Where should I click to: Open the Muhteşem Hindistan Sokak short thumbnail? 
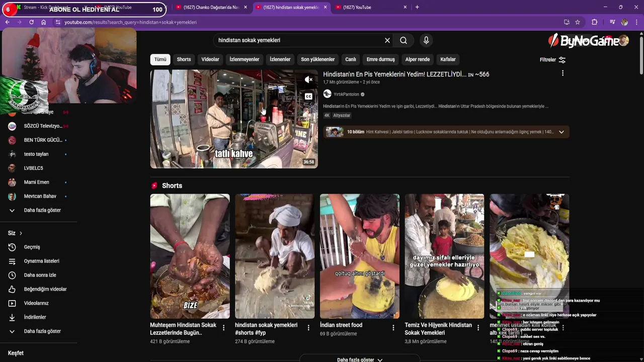pos(190,256)
